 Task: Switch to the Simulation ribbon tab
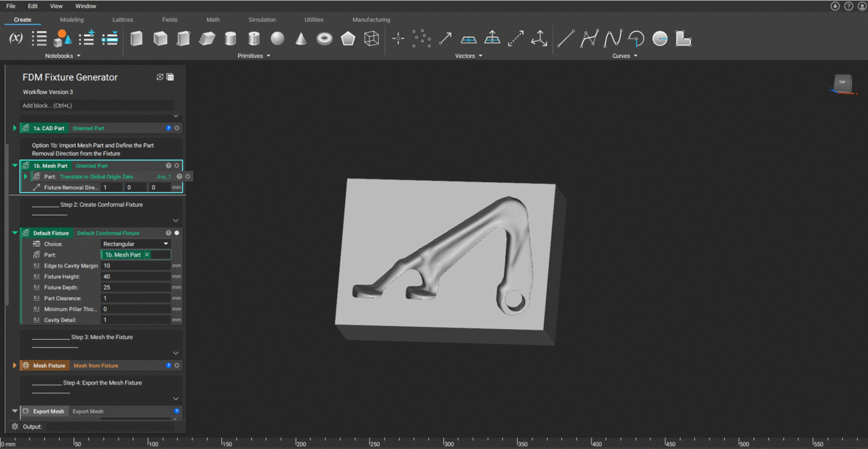coord(262,20)
